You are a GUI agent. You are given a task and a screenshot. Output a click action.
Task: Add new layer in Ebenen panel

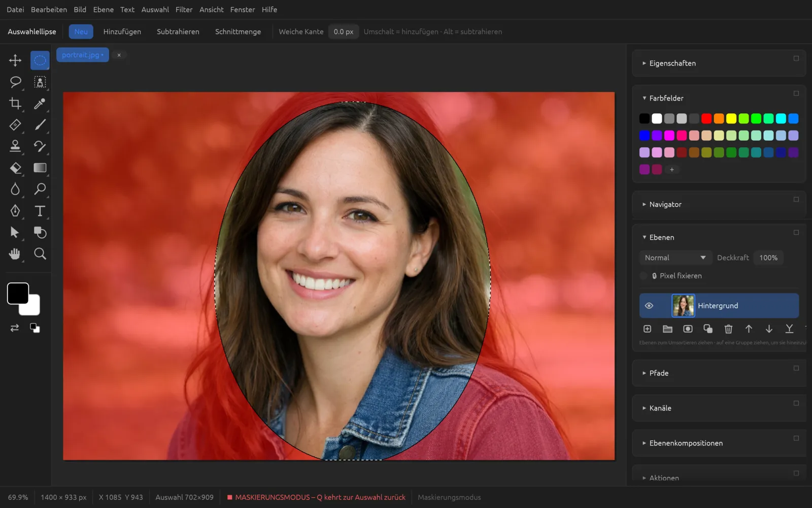pyautogui.click(x=647, y=329)
